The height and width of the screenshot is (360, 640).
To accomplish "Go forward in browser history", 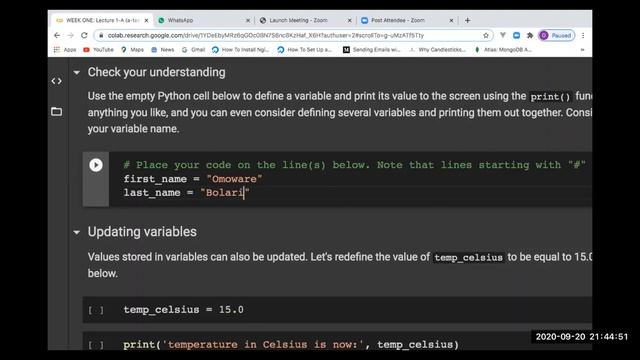I will click(70, 36).
